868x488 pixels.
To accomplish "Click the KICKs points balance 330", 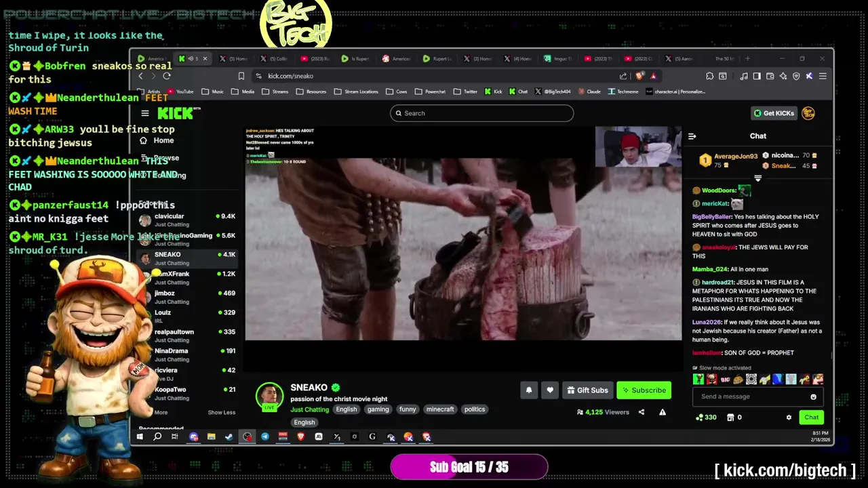I will (706, 418).
